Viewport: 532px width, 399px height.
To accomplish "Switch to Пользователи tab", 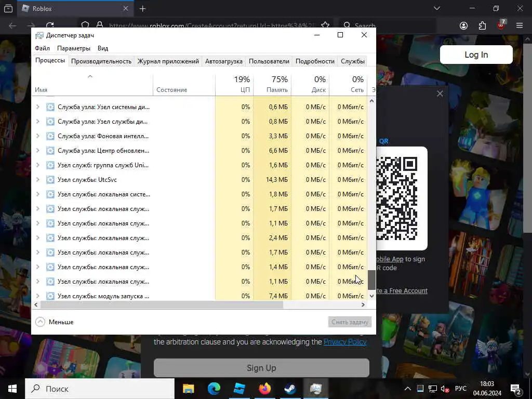I will point(269,61).
